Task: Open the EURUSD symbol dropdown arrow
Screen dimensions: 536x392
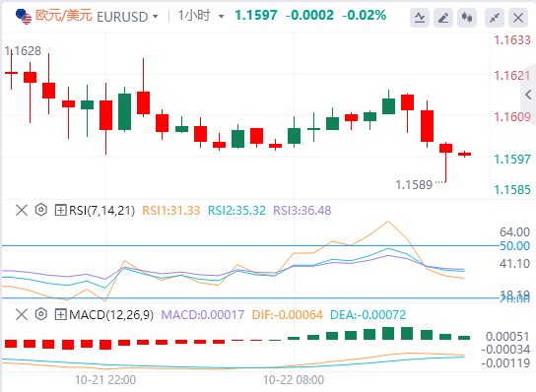Action: (156, 17)
